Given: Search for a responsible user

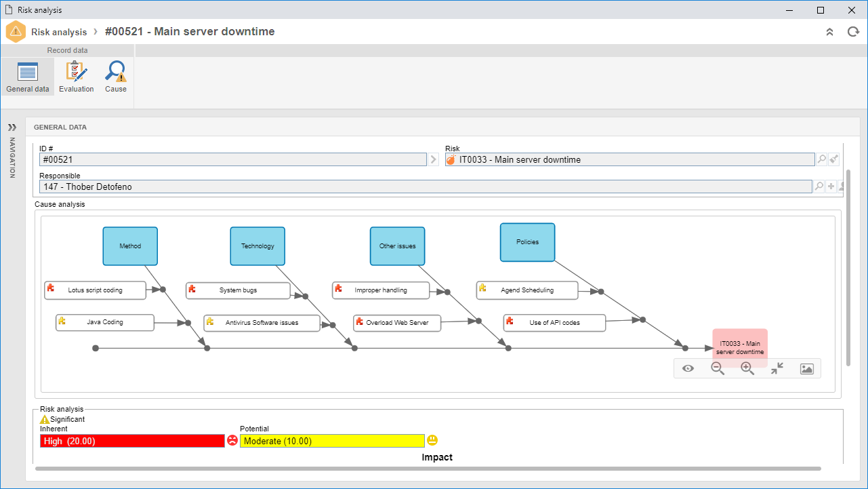Looking at the screenshot, I should pyautogui.click(x=819, y=187).
